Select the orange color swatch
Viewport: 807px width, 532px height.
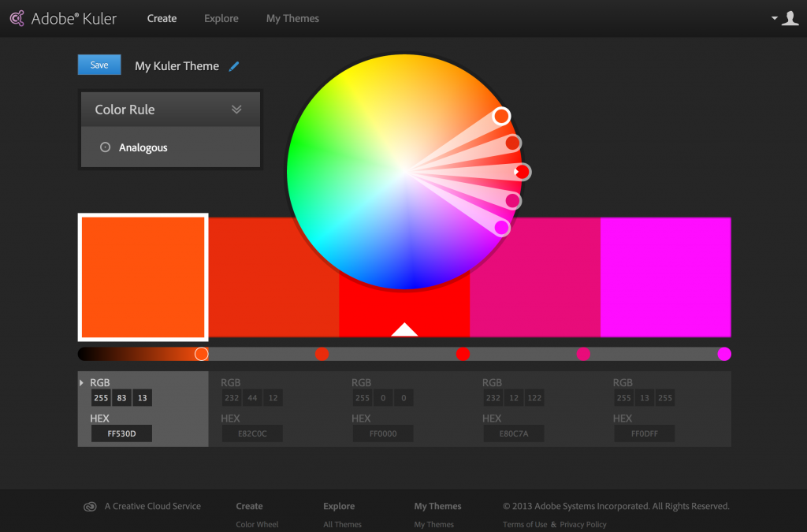pyautogui.click(x=143, y=277)
